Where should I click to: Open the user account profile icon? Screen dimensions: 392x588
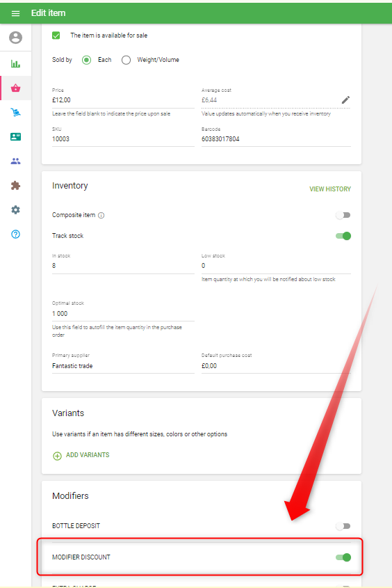(x=16, y=38)
